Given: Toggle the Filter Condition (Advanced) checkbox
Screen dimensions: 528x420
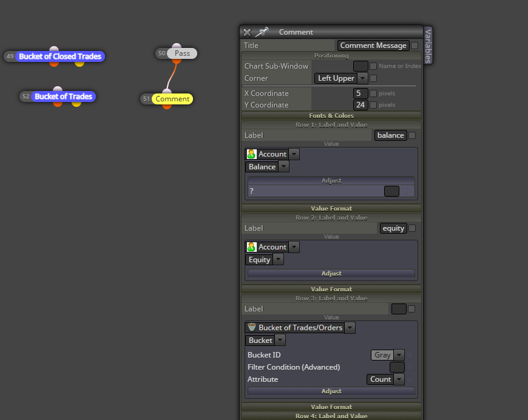Looking at the screenshot, I should tap(410, 367).
